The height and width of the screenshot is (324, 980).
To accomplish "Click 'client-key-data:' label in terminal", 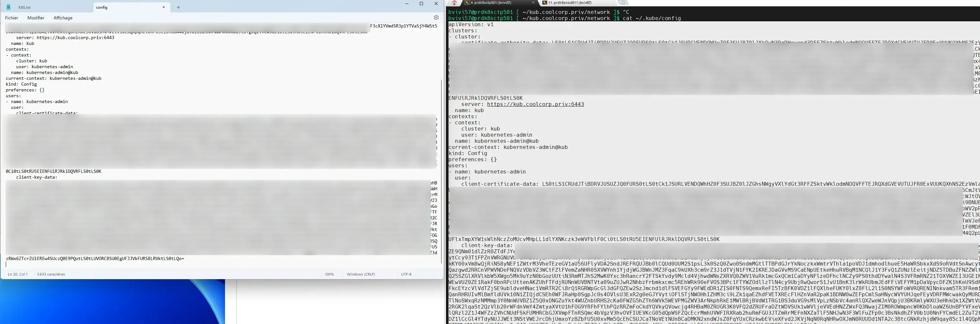I will [x=487, y=246].
